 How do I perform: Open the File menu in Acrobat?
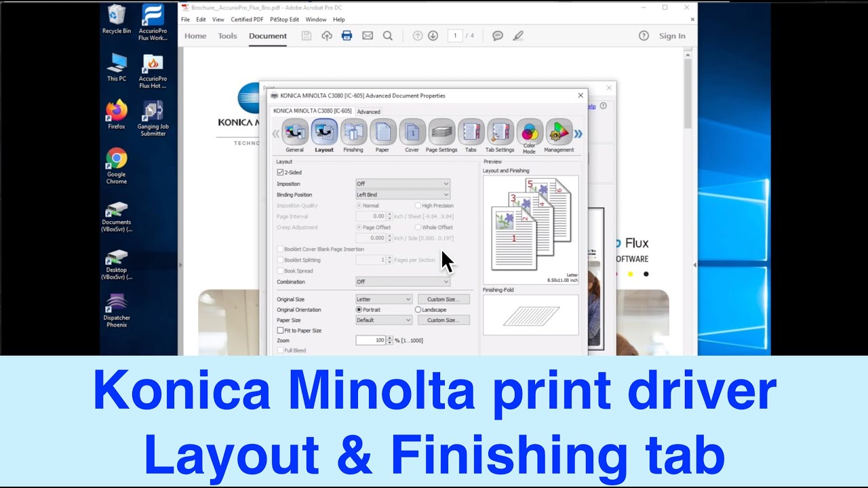pos(185,20)
